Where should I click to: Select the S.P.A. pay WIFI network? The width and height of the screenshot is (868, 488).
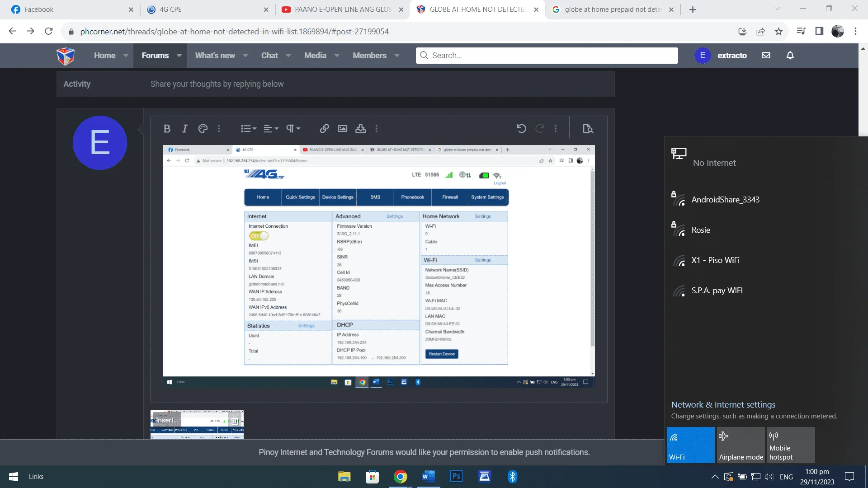[765, 291]
